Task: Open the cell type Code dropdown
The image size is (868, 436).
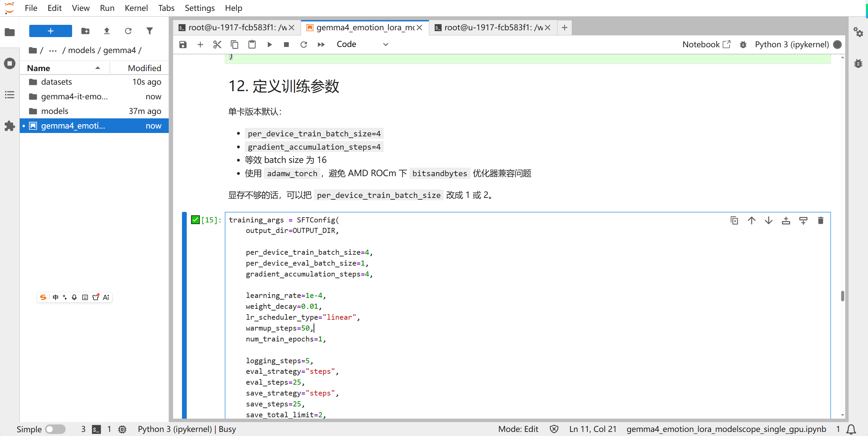Action: tap(363, 45)
